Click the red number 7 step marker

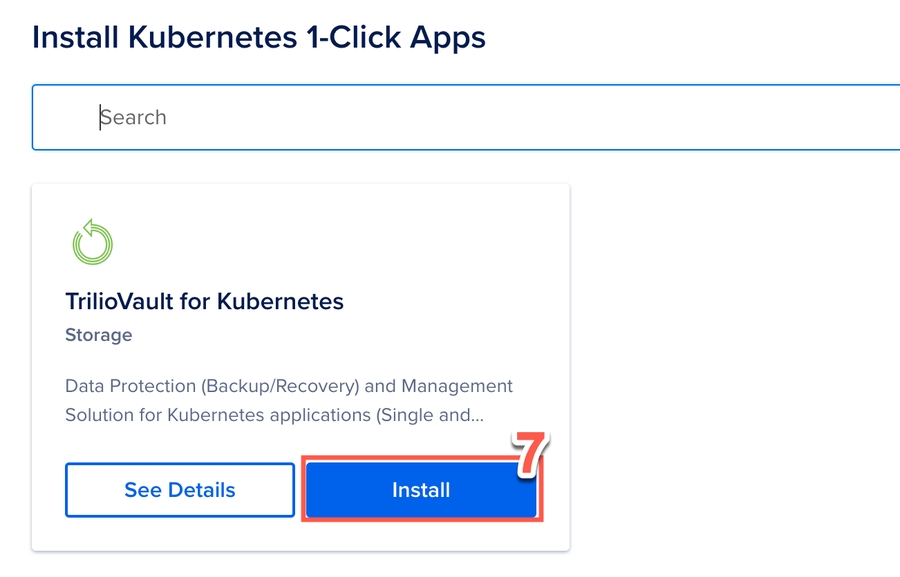click(x=531, y=455)
